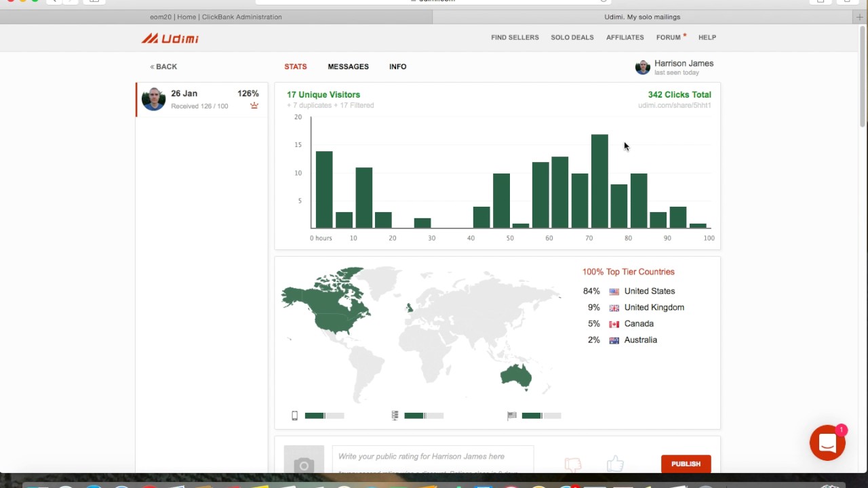This screenshot has height=488, width=868.
Task: Open the udimi.com share link
Action: (x=674, y=105)
